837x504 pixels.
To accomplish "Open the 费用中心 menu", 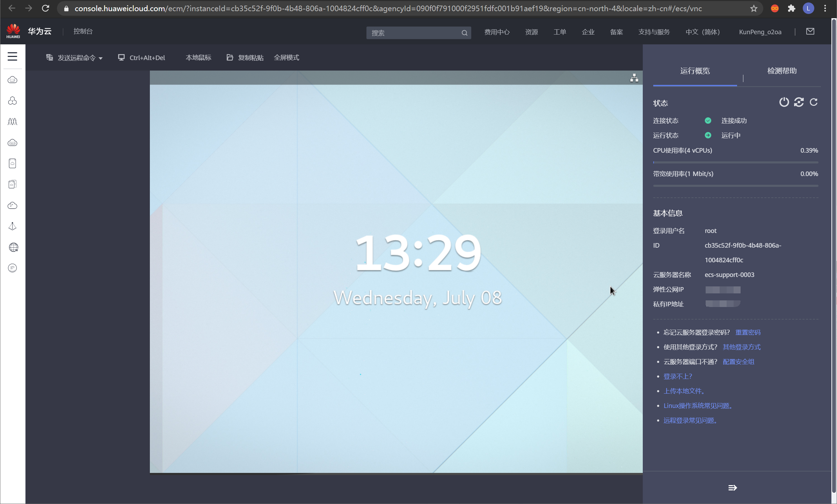I will [x=497, y=32].
